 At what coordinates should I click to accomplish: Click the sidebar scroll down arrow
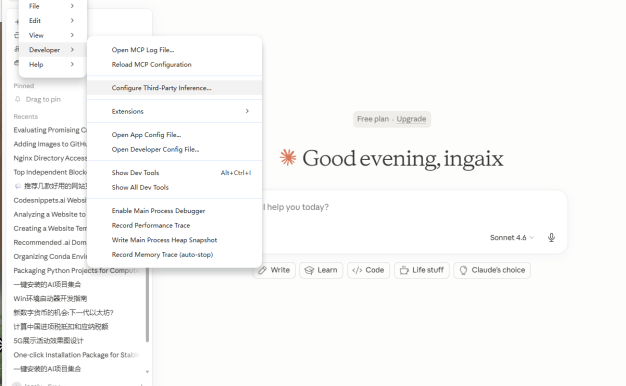[x=147, y=372]
